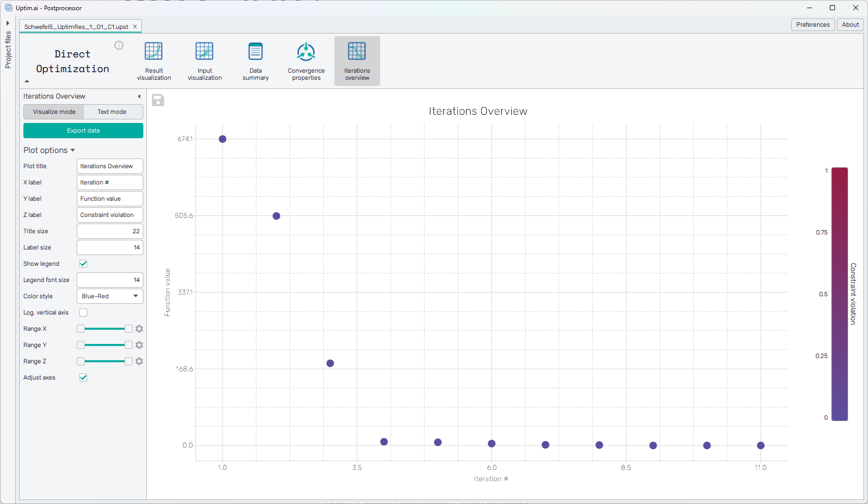Image resolution: width=868 pixels, height=504 pixels.
Task: Select the Schwefel5_UptimRes_1_01_C1.upst file tab
Action: point(76,27)
